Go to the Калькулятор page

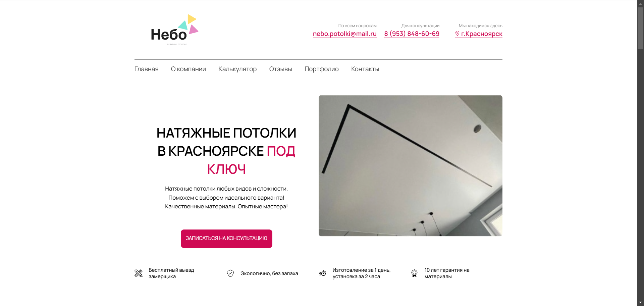pos(237,69)
